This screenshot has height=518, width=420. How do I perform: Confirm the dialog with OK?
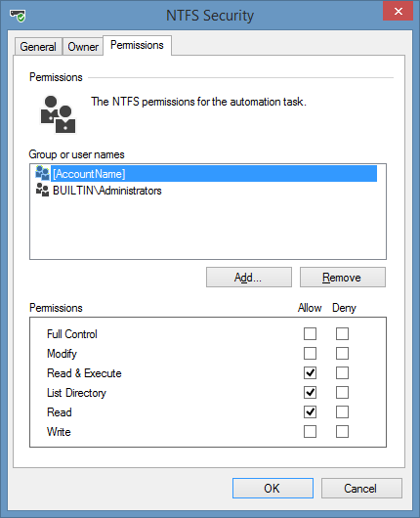(x=273, y=488)
